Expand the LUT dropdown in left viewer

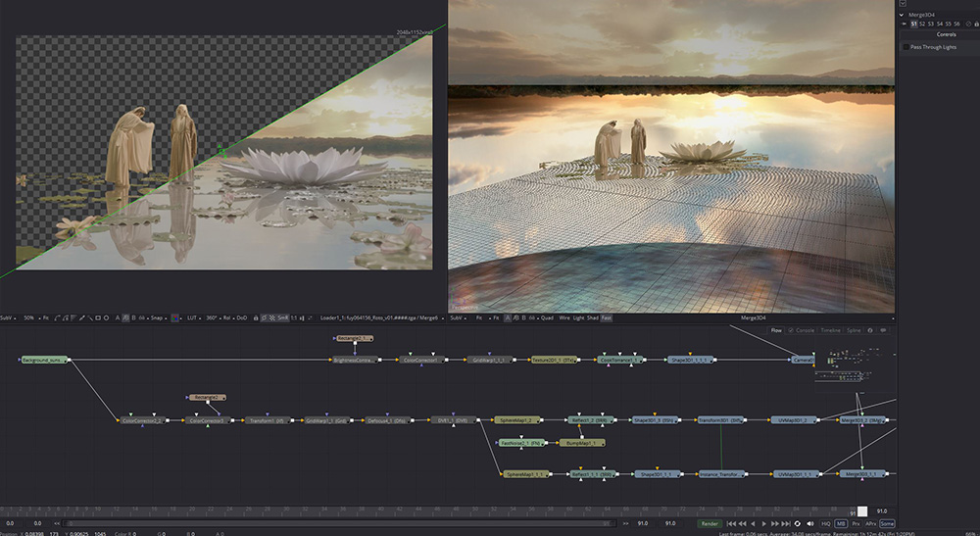pyautogui.click(x=192, y=317)
